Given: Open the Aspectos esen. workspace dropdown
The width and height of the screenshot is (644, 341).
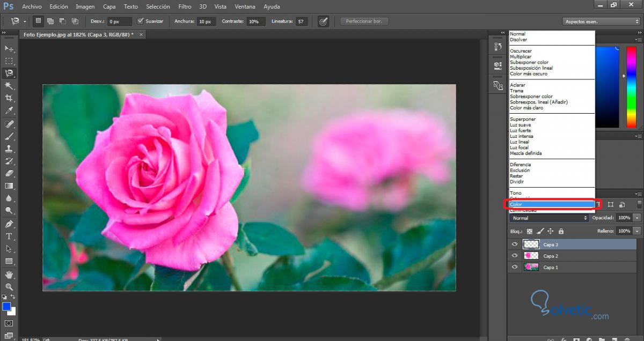Looking at the screenshot, I should click(601, 21).
